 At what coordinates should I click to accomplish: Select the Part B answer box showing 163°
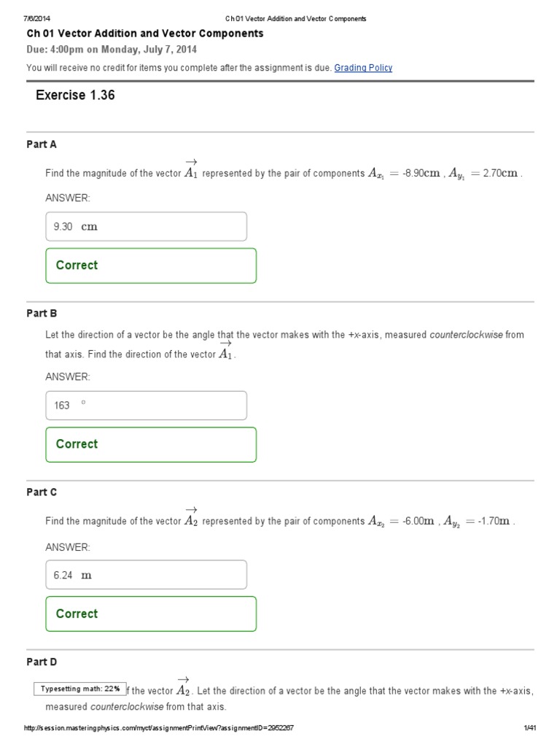click(146, 406)
